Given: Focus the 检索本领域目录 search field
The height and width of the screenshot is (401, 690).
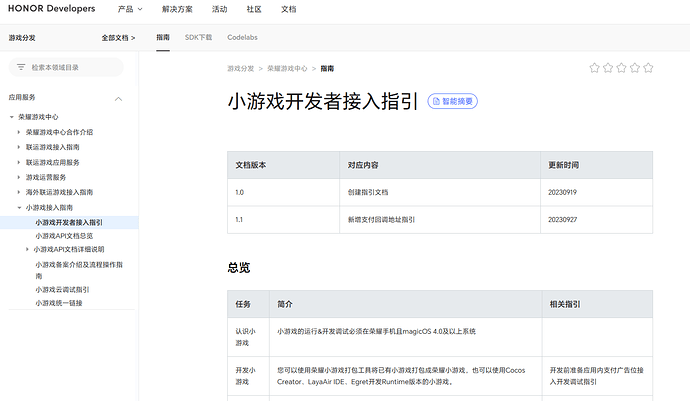Looking at the screenshot, I should click(66, 67).
